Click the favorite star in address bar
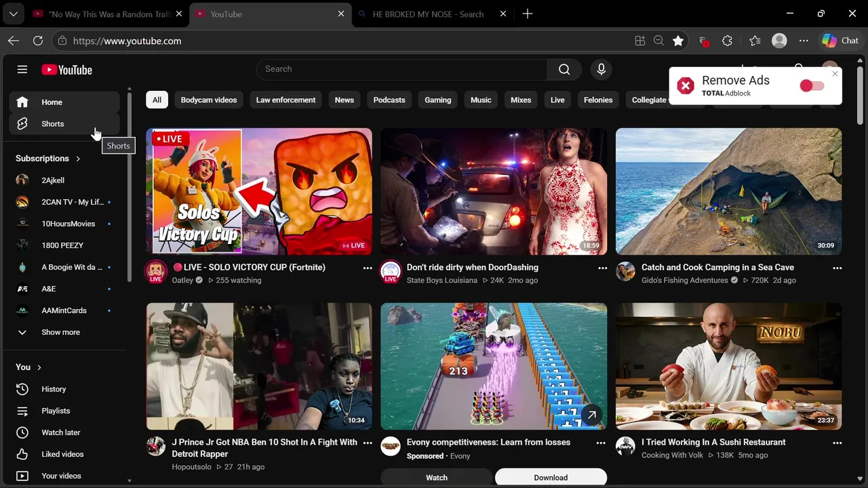Screen dimensions: 868x488 678,41
